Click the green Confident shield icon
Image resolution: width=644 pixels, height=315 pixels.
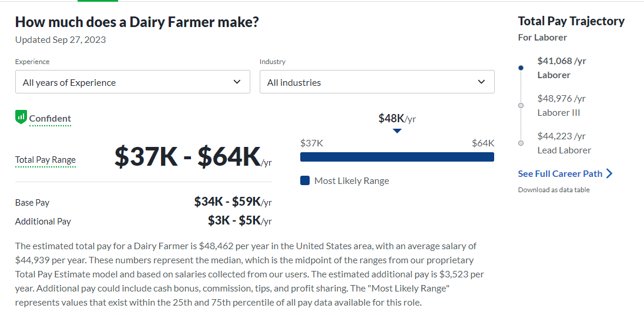coord(21,117)
